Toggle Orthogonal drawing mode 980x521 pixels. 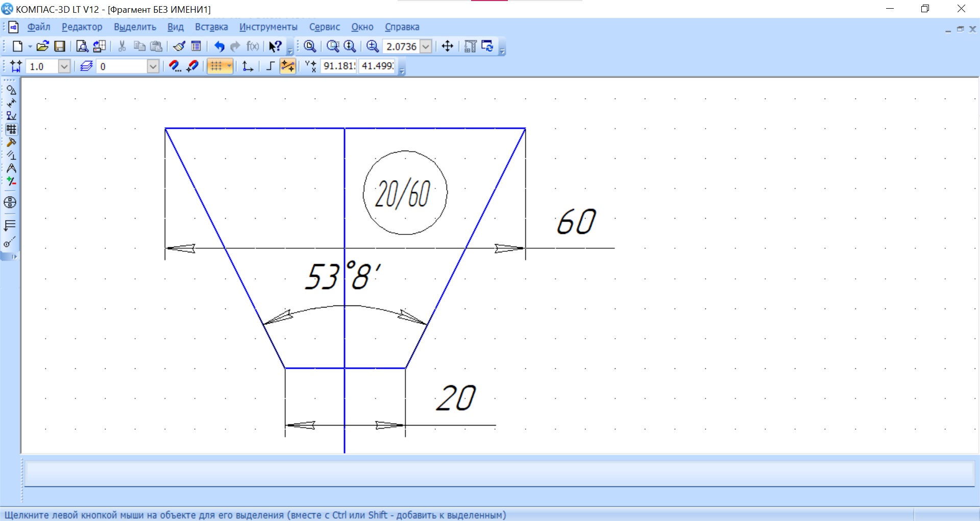pos(271,66)
